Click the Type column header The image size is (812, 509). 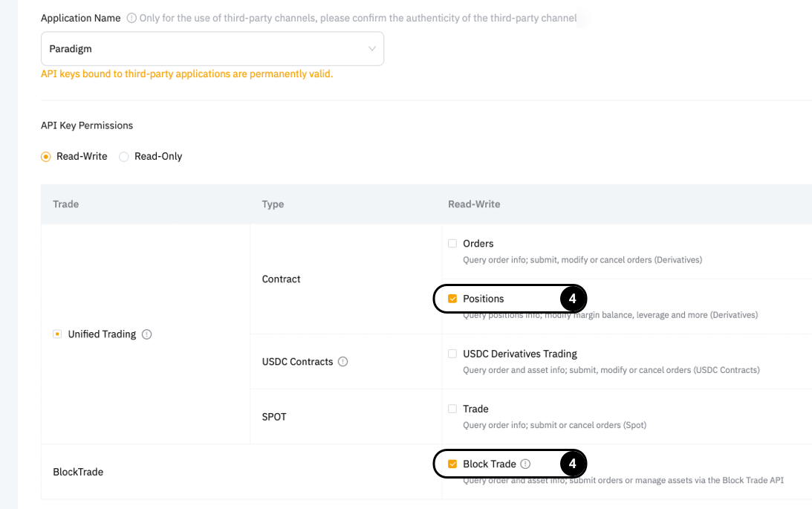point(273,204)
